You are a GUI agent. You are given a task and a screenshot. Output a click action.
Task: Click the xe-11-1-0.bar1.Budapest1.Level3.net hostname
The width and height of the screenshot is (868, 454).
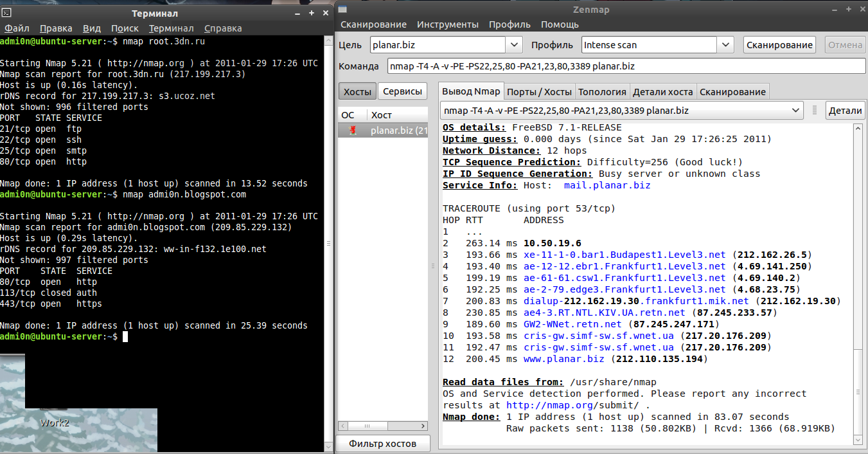click(x=624, y=255)
